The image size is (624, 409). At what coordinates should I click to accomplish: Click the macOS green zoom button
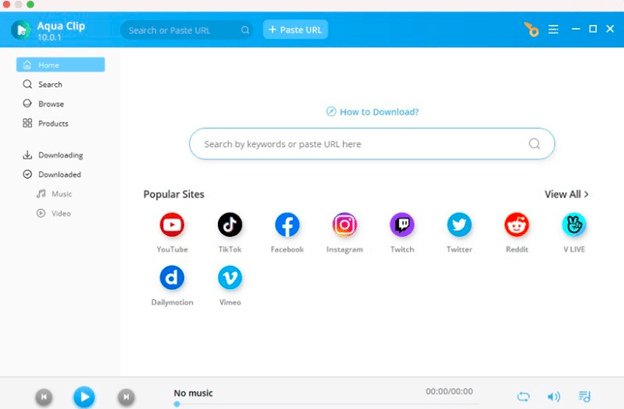point(30,4)
